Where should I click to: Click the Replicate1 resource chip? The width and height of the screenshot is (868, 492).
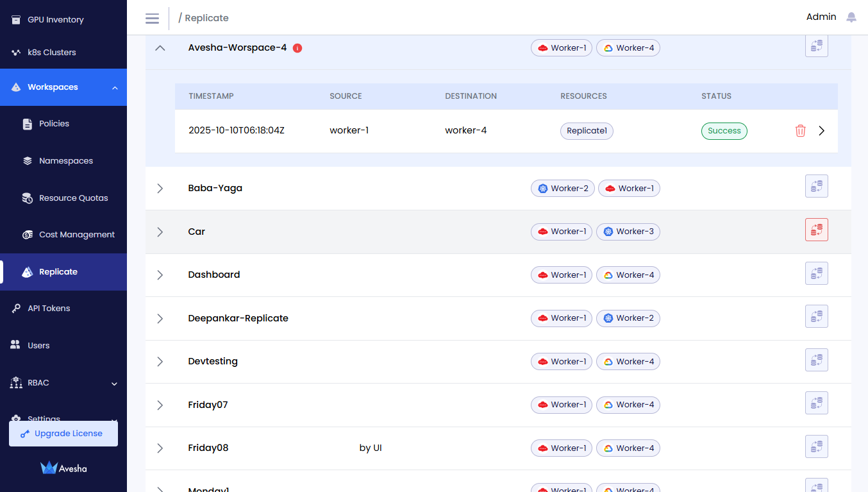(587, 131)
